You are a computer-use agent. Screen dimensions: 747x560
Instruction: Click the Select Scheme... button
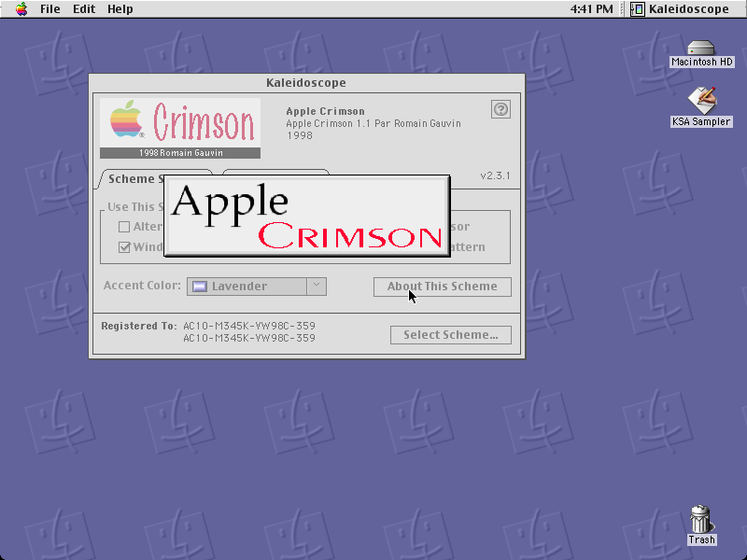coord(451,335)
